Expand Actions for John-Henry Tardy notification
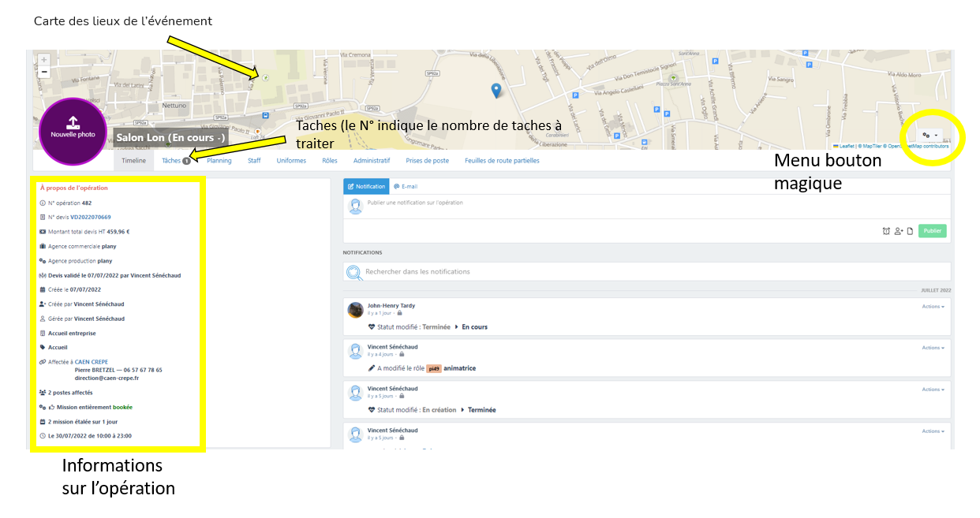This screenshot has height=518, width=980. [933, 307]
